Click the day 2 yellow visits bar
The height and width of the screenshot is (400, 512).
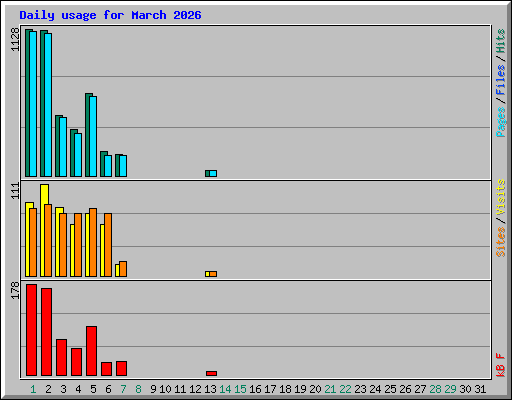point(44,230)
